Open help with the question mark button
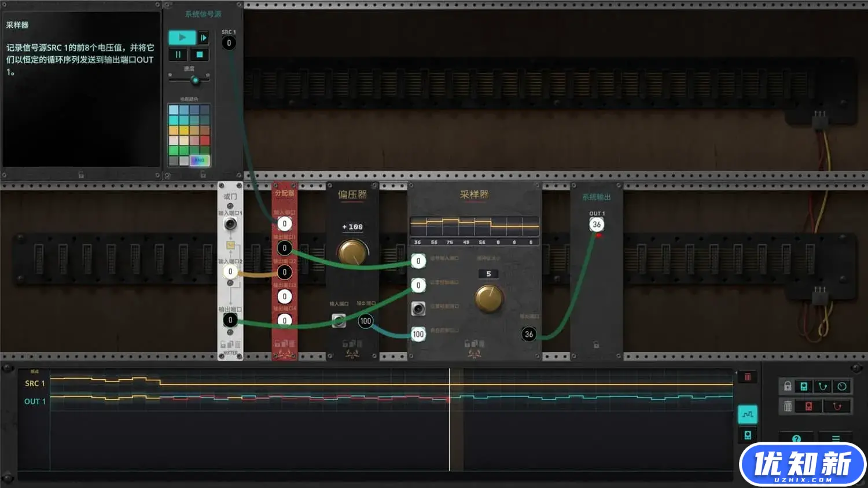This screenshot has width=868, height=488. (x=796, y=439)
